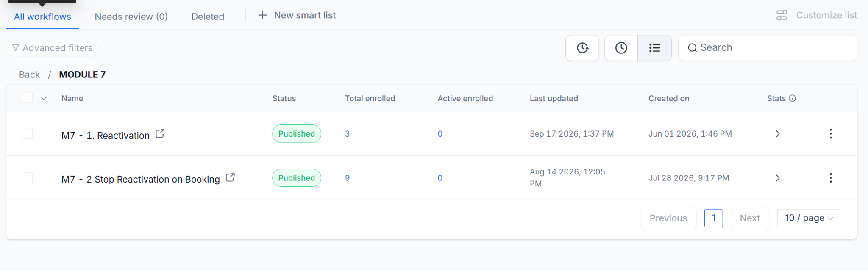Click the Status column header
868x271 pixels.
(284, 98)
